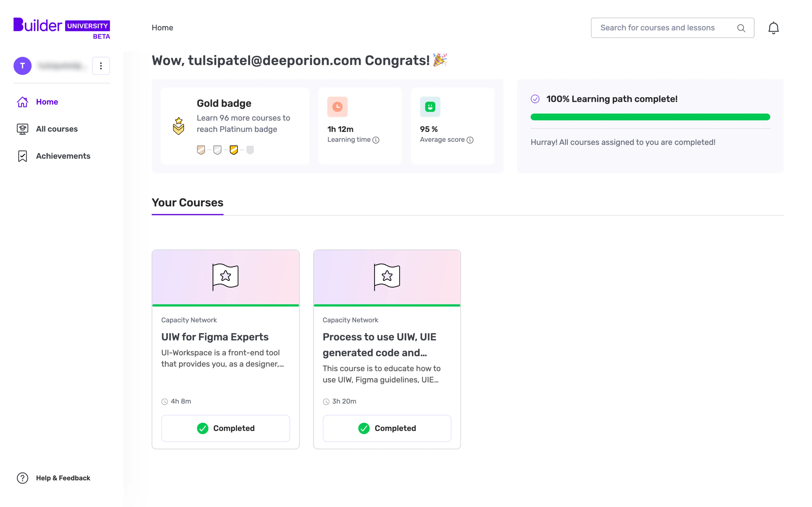This screenshot has width=812, height=507.
Task: Click the Help & Feedback question icon
Action: pos(22,478)
